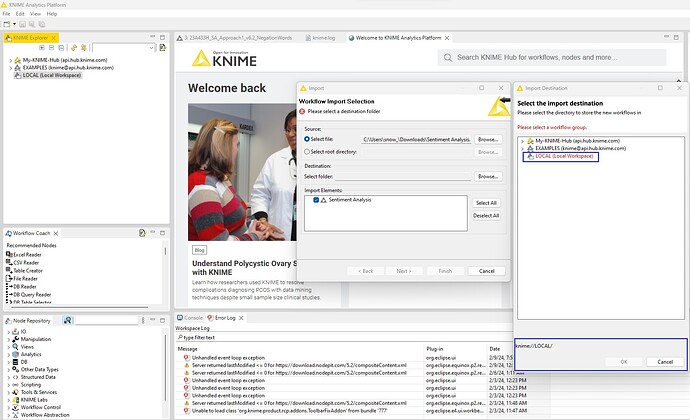The width and height of the screenshot is (690, 420).
Task: Expand EXAMPLES in Import Destination tree
Action: tap(522, 149)
